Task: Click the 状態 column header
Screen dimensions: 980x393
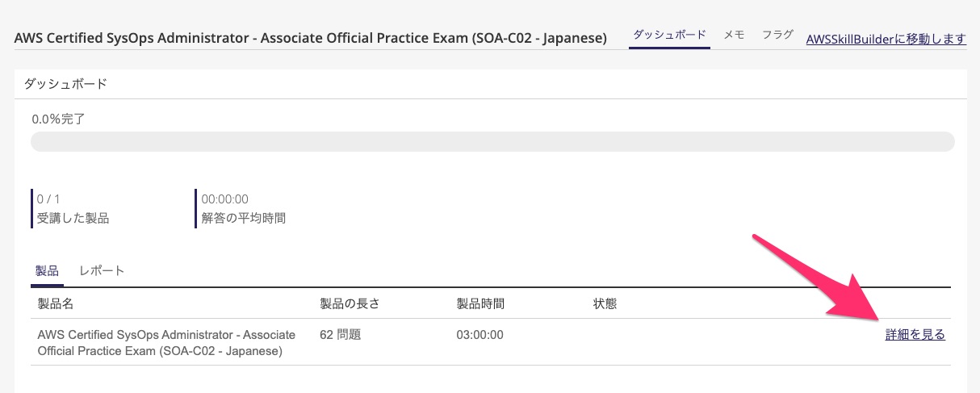Action: pos(605,303)
